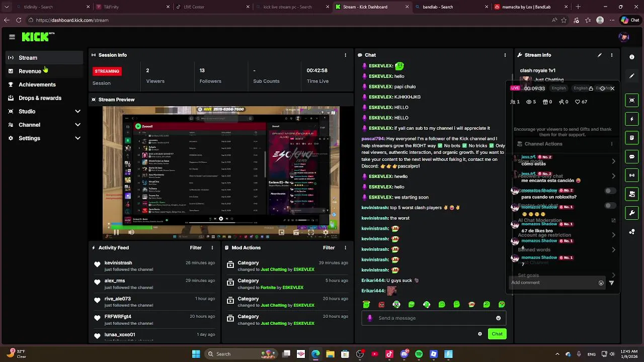
Task: Click kevinistrash in Activity Feed
Action: [118, 263]
